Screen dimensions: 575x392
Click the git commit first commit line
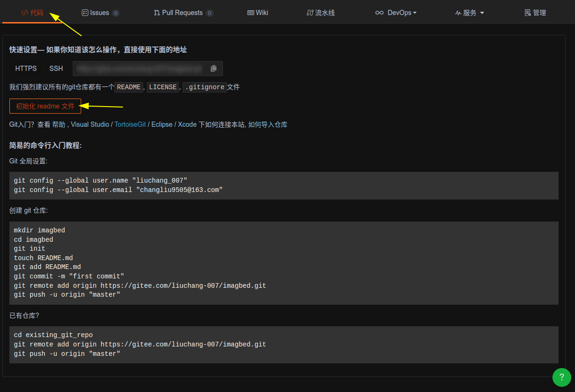point(69,277)
